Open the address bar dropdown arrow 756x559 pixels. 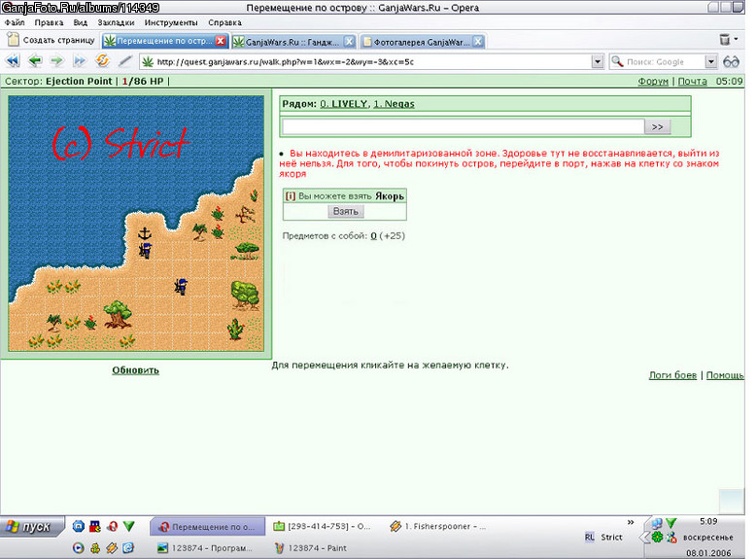point(598,62)
